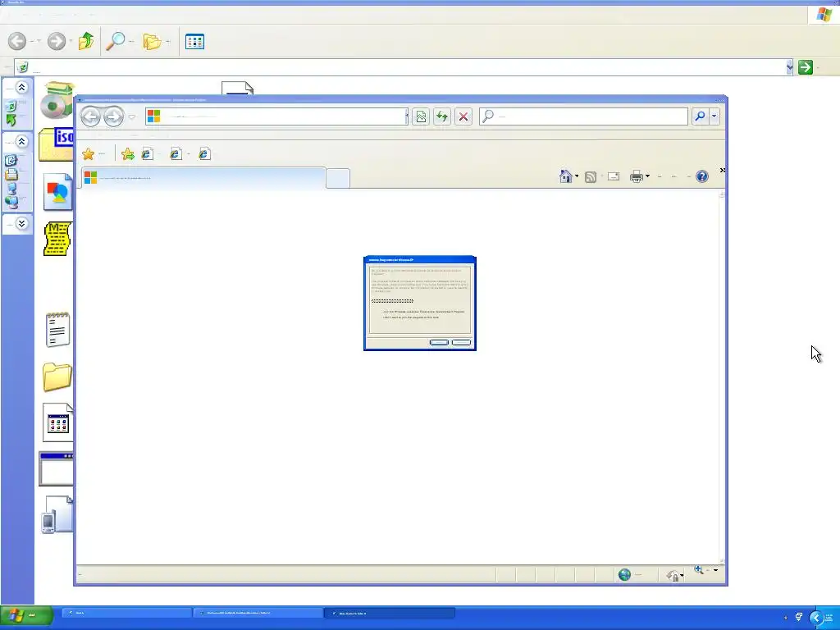Click the dotted-outlined link in the dialog
This screenshot has width=840, height=630.
[393, 301]
